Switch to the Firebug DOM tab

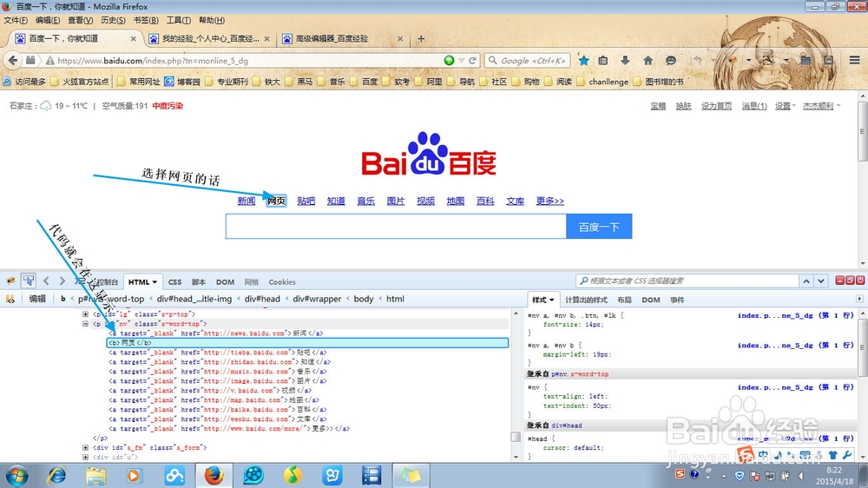coord(225,282)
